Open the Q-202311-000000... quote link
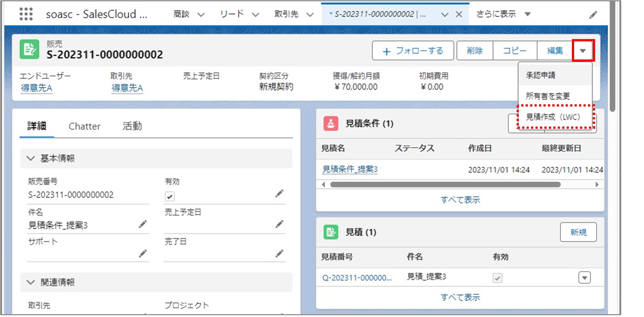644x317 pixels. (357, 278)
